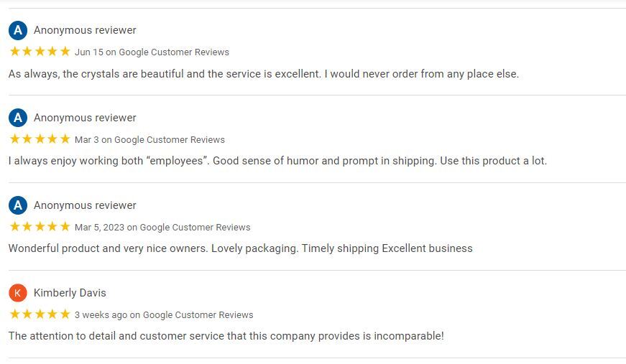Screen dimensions: 626x364
Task: Click the star rating beside Mar 3
Action: pos(40,139)
